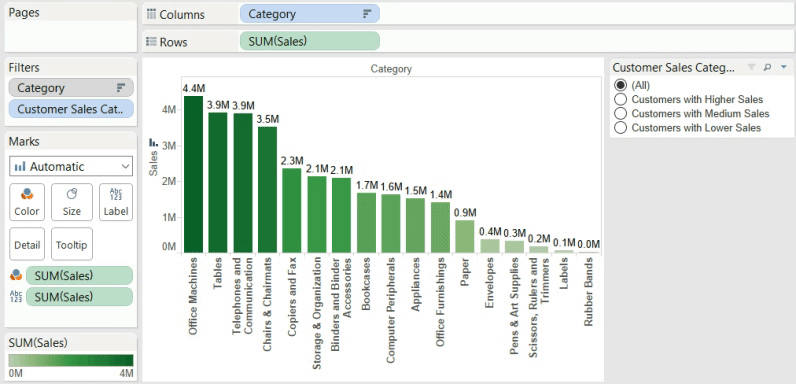The height and width of the screenshot is (384, 796).
Task: Select the Chairs & Chairmats bar
Action: (x=268, y=189)
